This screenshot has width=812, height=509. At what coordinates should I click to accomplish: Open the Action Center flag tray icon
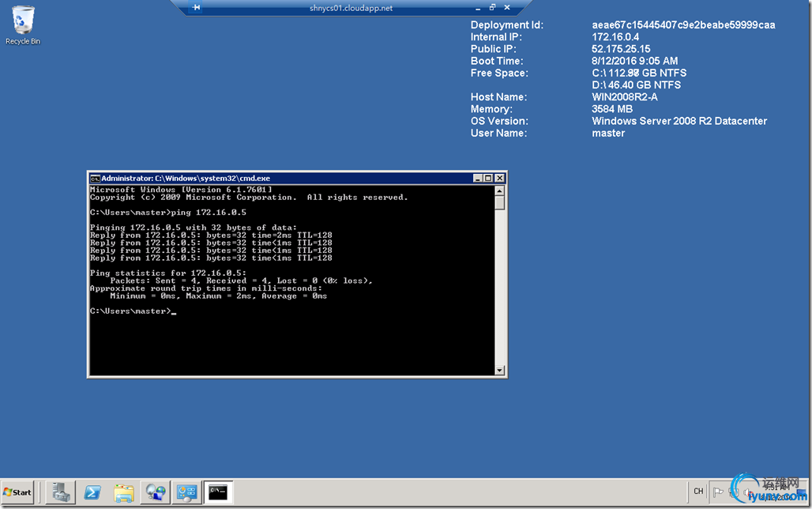coord(718,492)
